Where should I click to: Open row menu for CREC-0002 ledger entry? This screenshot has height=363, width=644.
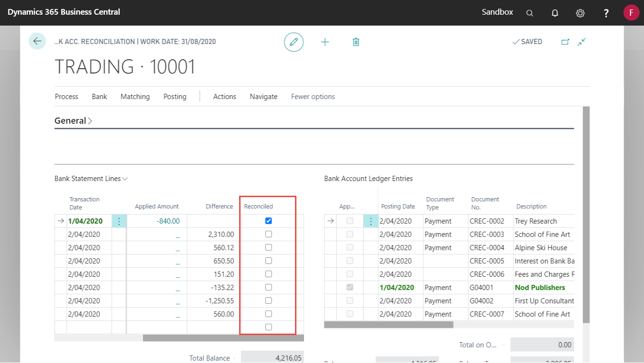click(x=371, y=221)
